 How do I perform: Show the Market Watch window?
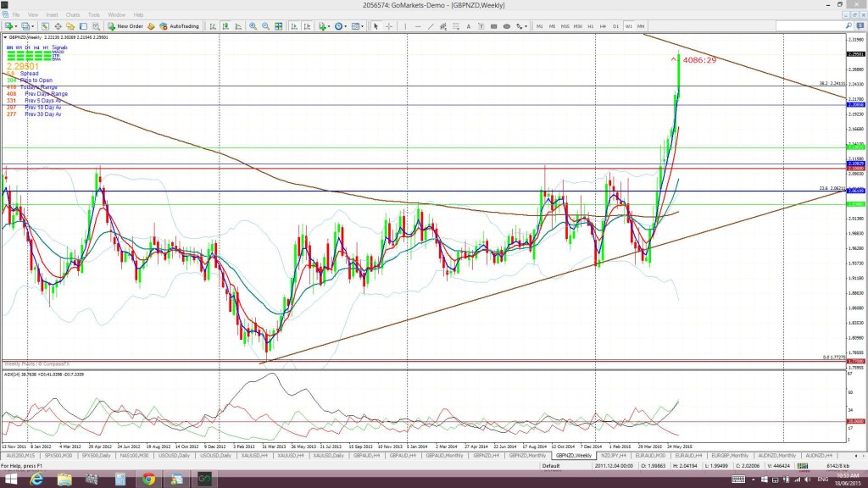(x=45, y=26)
